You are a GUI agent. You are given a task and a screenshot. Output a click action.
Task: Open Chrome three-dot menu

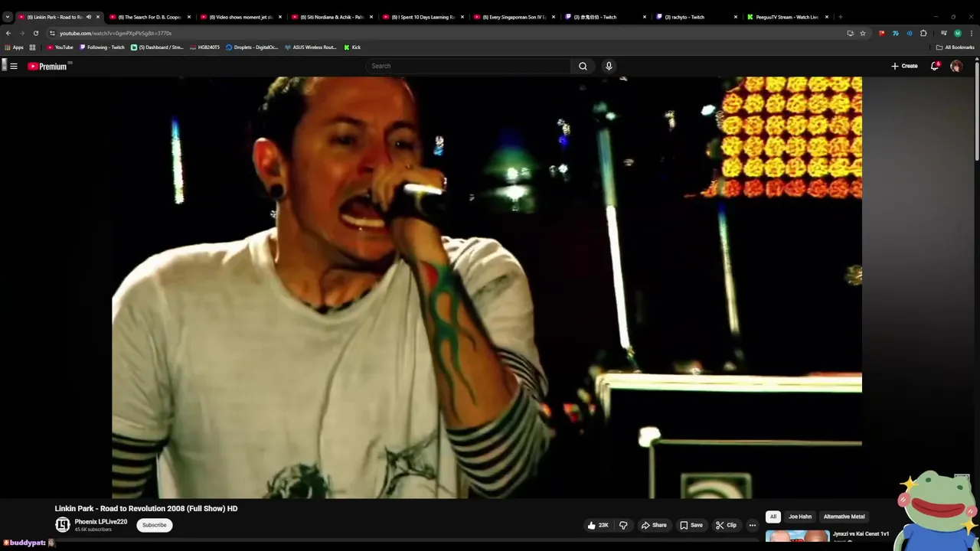coord(972,33)
